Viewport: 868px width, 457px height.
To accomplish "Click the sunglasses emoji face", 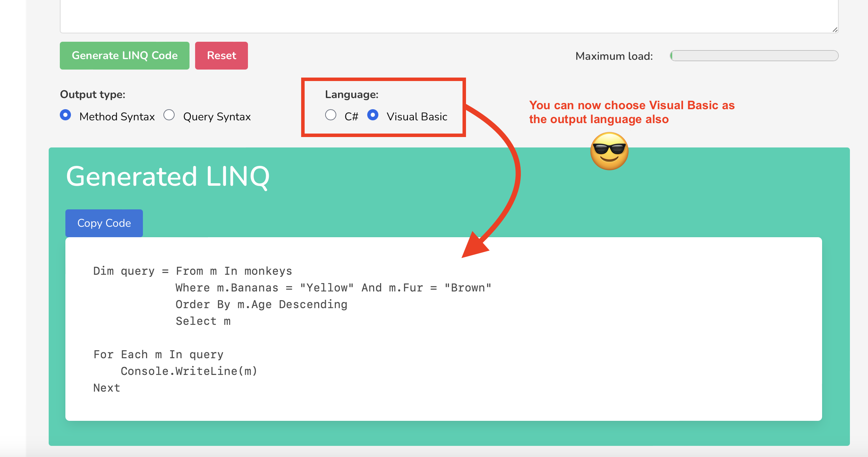I will pos(609,151).
